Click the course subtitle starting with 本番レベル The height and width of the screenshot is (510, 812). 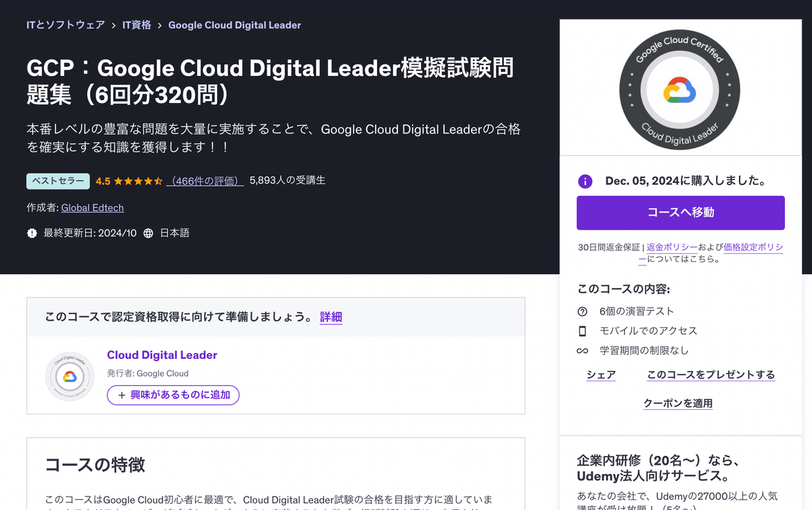click(x=273, y=137)
